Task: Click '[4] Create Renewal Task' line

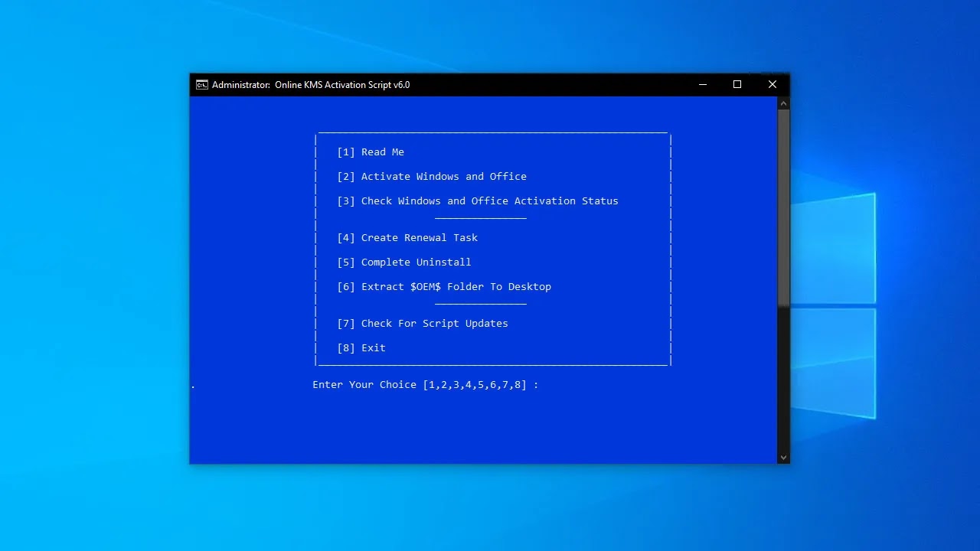Action: tap(407, 238)
